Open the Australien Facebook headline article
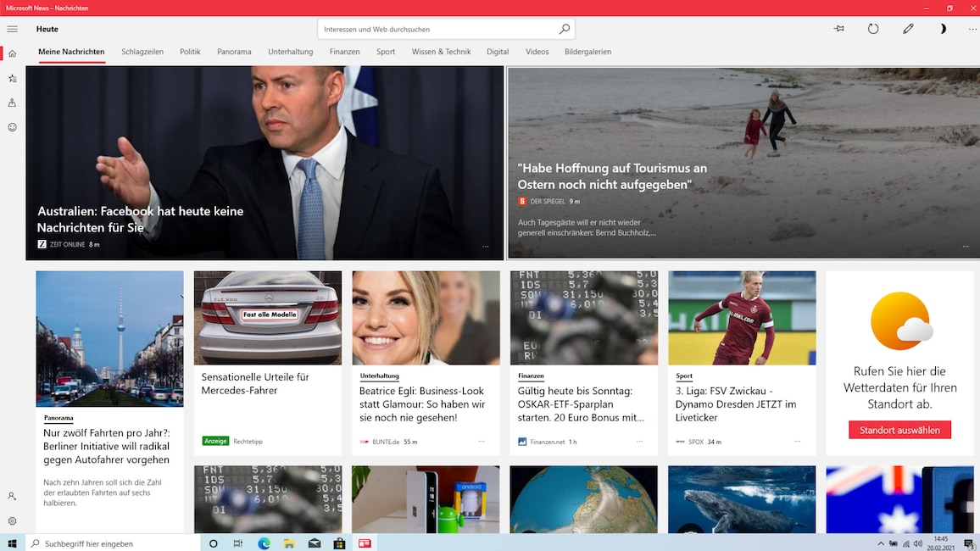This screenshot has height=551, width=980. coord(141,220)
